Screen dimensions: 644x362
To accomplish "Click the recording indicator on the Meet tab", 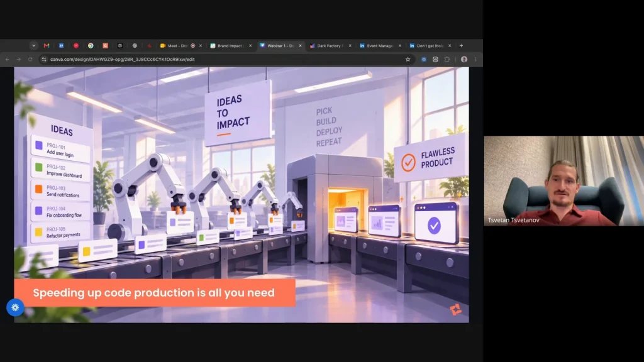I will pyautogui.click(x=193, y=45).
